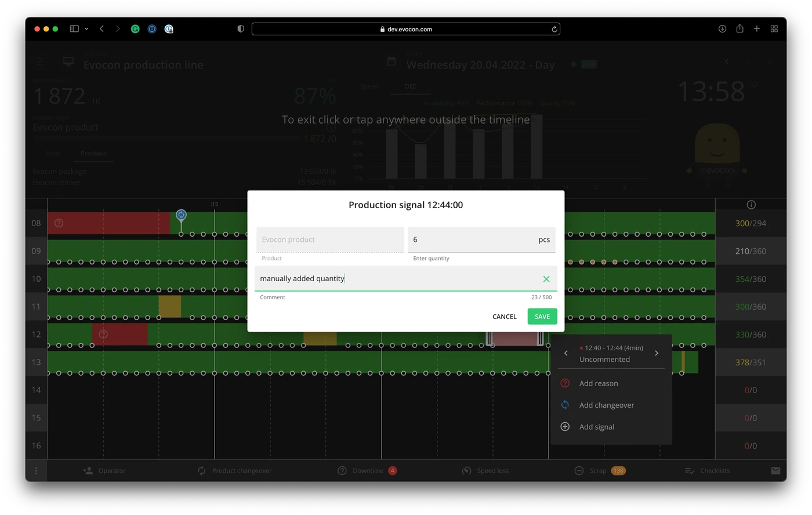The width and height of the screenshot is (812, 515).
Task: Go back with Safari's back arrow
Action: pyautogui.click(x=101, y=29)
